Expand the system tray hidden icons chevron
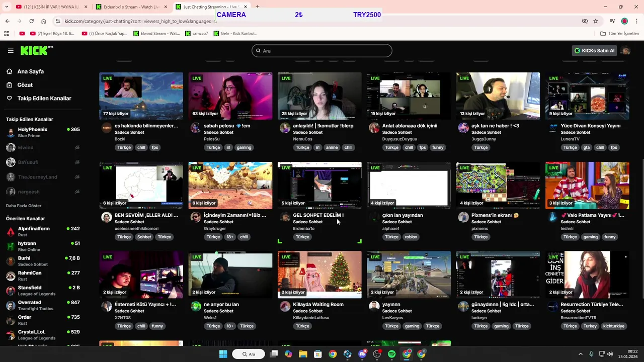The width and height of the screenshot is (644, 362). 580,354
